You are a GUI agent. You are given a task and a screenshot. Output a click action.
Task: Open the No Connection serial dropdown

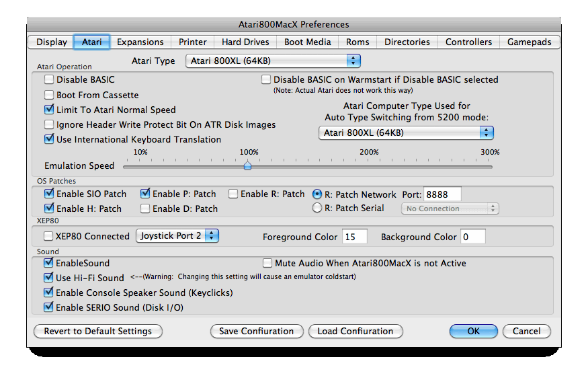click(450, 208)
